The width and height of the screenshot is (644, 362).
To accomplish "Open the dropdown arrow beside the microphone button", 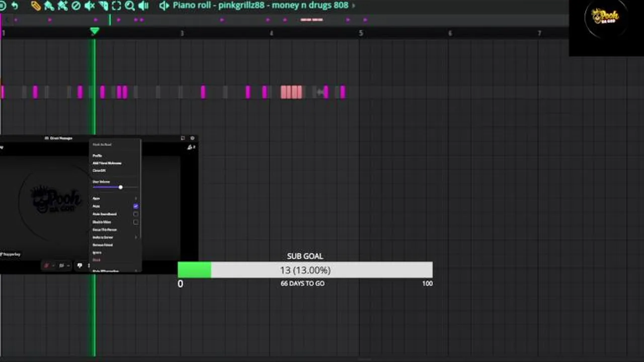I will 53,265.
